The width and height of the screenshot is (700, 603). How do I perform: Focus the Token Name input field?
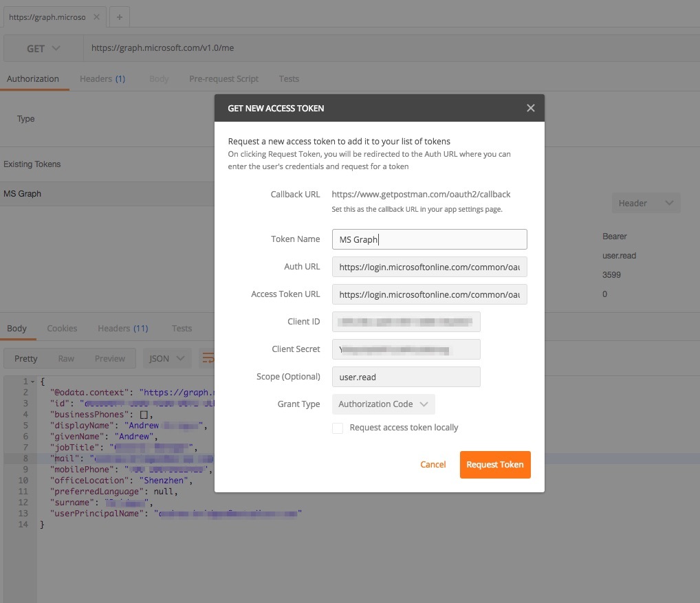tap(430, 239)
